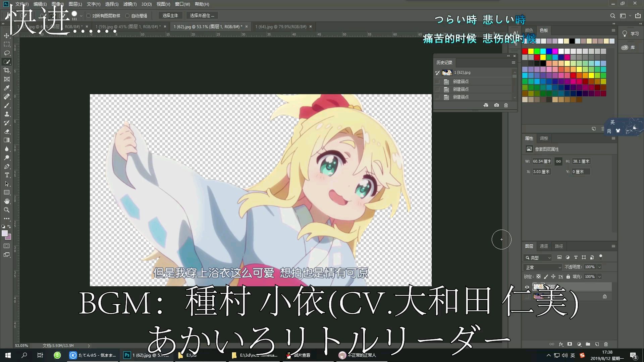Add a layer mask to layer
Screen dimensions: 644x362
(570, 344)
